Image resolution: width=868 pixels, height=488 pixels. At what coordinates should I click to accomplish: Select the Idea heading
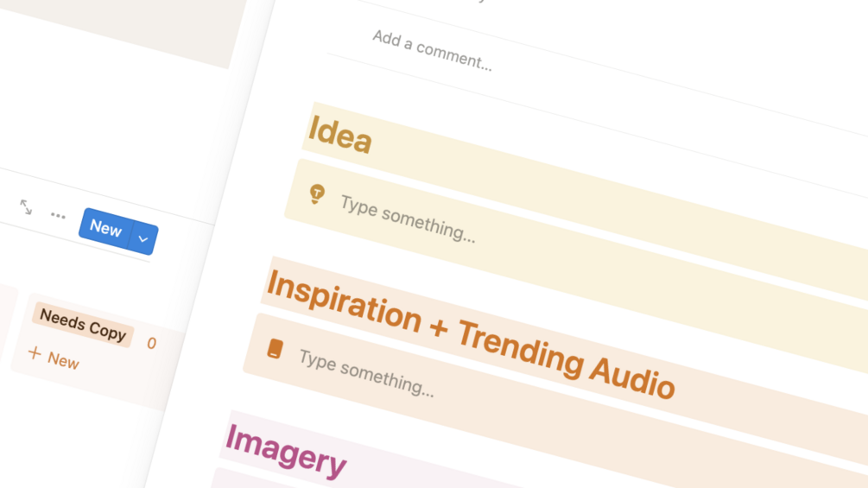point(340,135)
